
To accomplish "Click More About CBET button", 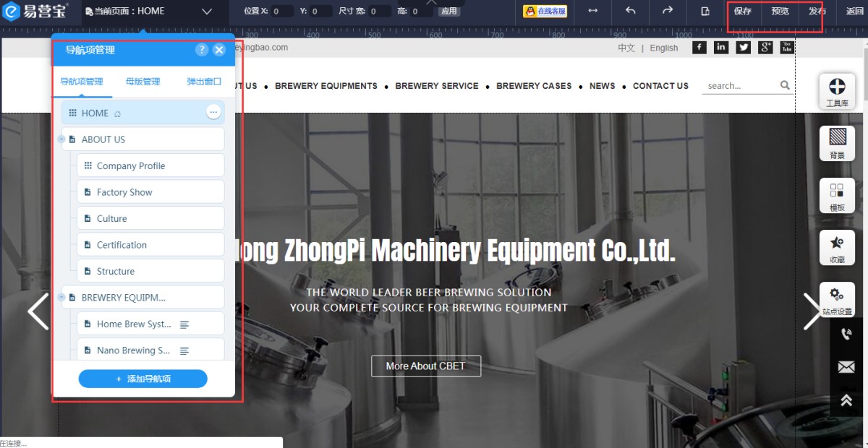I will click(x=425, y=366).
